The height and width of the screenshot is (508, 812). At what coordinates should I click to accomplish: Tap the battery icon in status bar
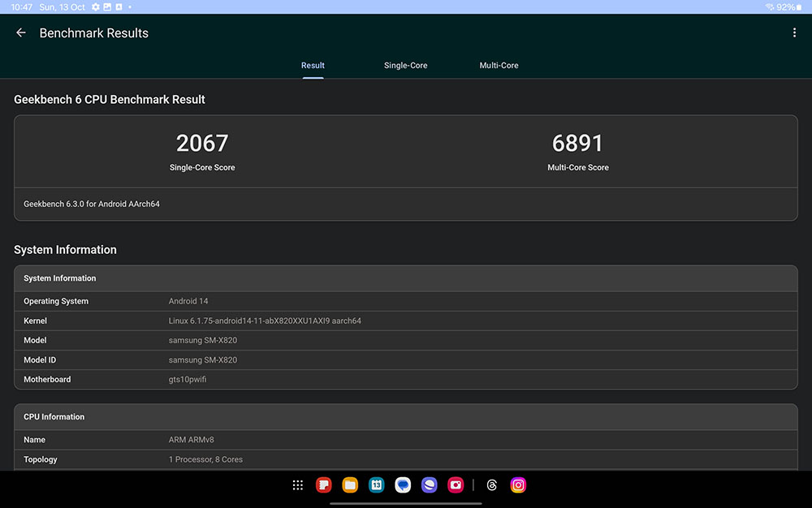799,7
